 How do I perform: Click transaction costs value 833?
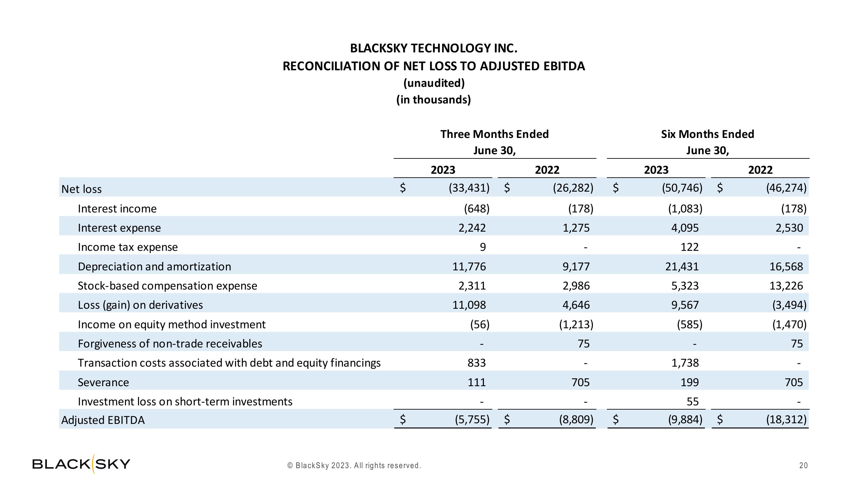point(476,363)
